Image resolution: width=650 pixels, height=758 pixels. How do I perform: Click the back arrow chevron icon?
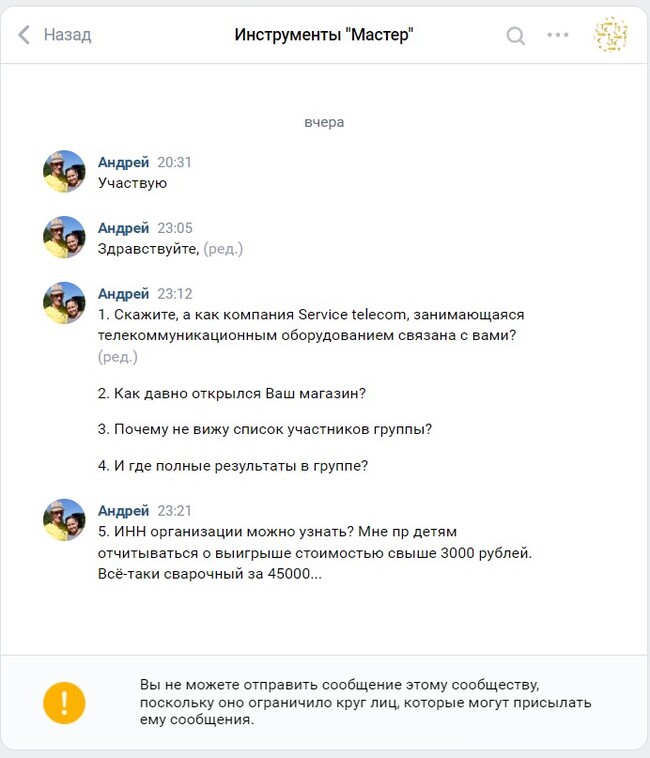[x=24, y=35]
